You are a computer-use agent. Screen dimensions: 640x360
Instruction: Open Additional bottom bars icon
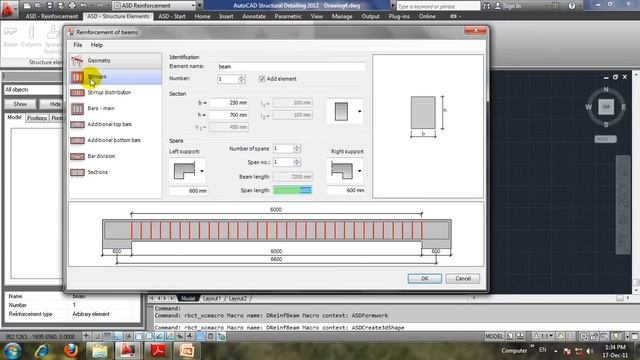77,140
